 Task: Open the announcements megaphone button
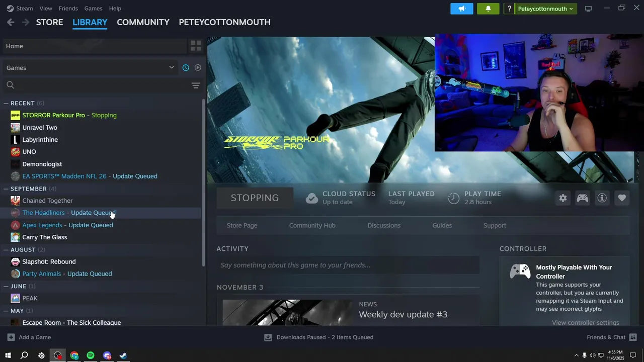(x=462, y=9)
